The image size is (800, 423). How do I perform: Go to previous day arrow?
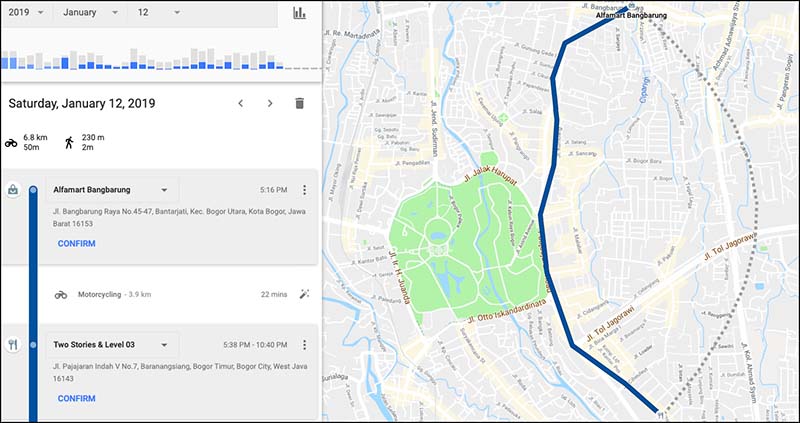click(241, 104)
